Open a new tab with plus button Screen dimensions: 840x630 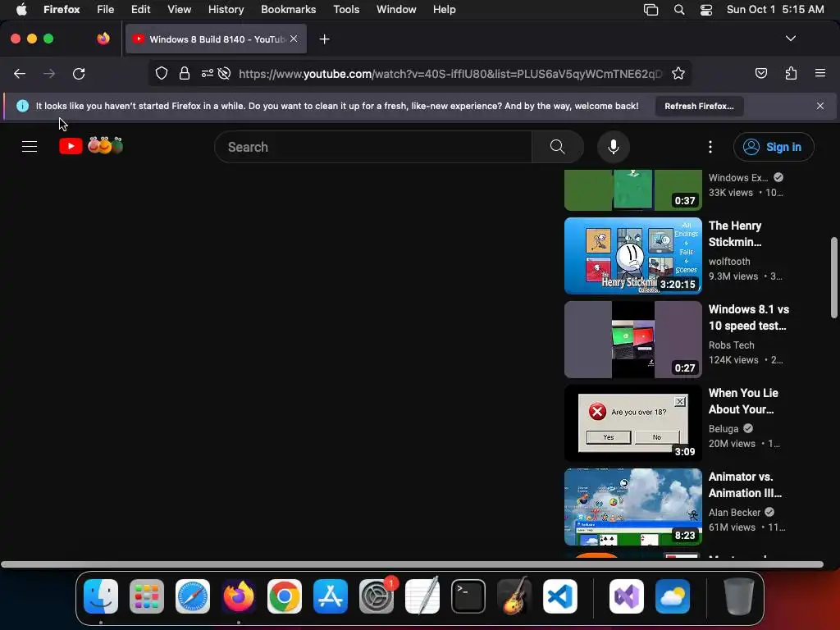[x=324, y=39]
